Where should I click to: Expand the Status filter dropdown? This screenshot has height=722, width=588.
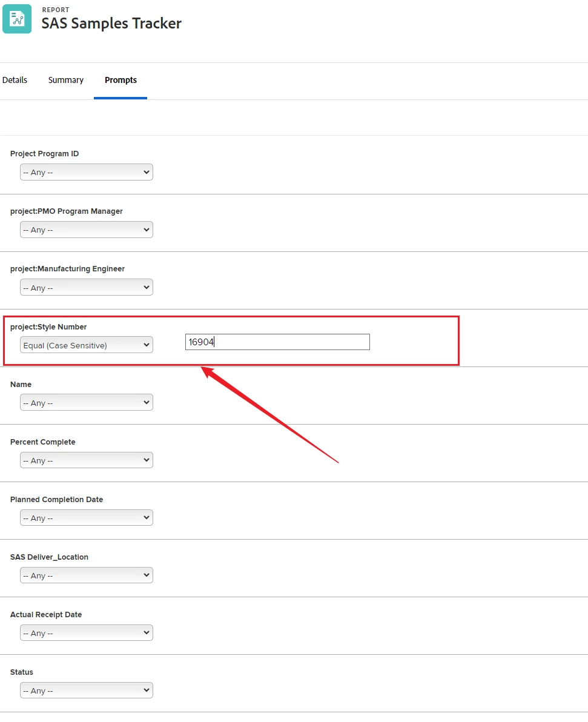tap(87, 691)
